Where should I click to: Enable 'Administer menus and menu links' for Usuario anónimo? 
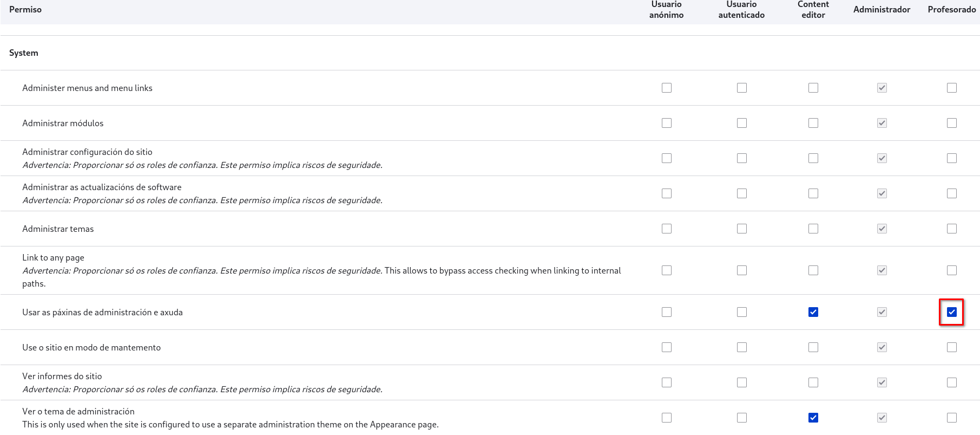point(666,88)
